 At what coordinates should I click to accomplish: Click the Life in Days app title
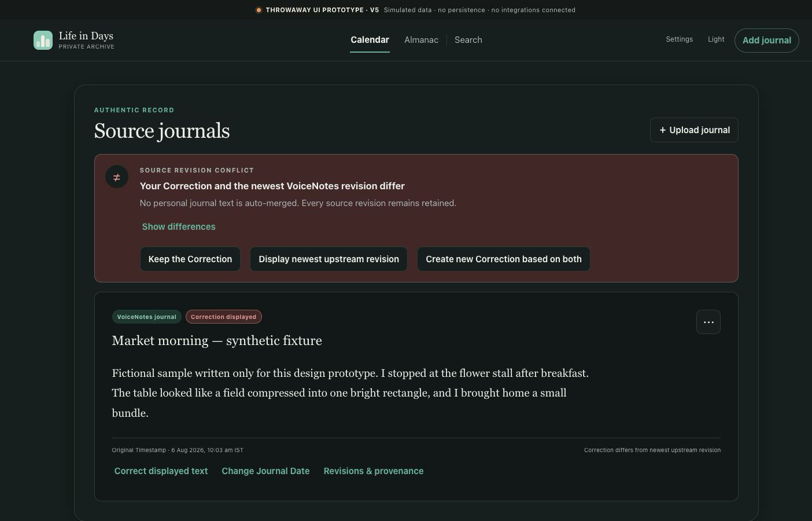[86, 36]
